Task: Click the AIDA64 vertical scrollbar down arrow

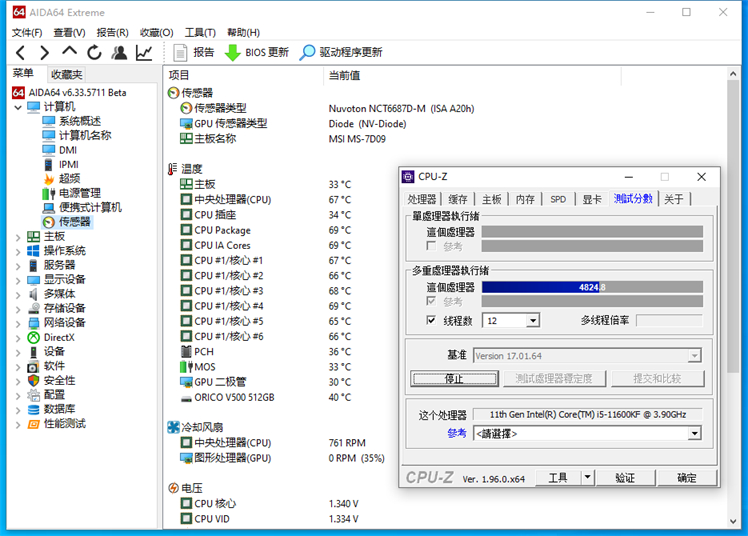Action: [x=733, y=521]
